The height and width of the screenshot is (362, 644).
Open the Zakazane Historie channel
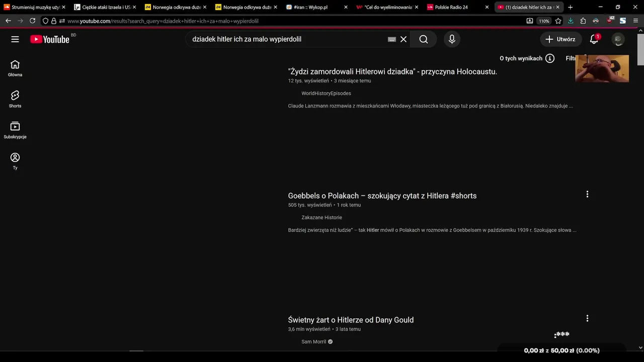[x=321, y=218]
